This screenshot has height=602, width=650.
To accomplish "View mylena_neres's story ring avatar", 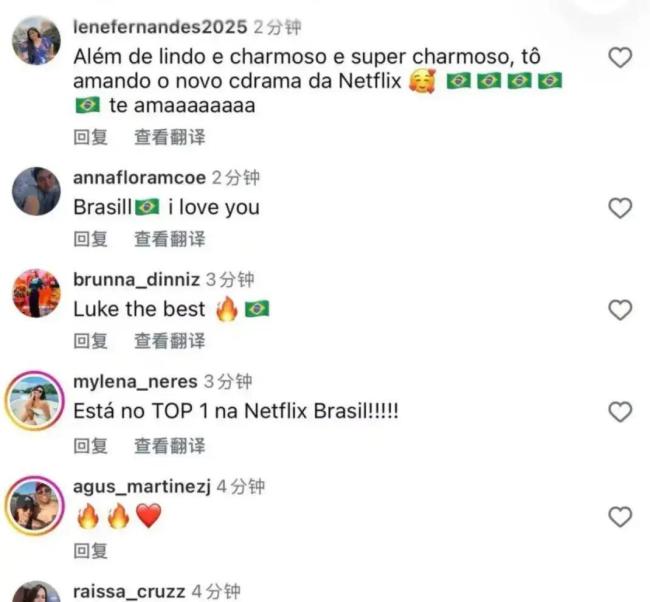I will click(35, 401).
